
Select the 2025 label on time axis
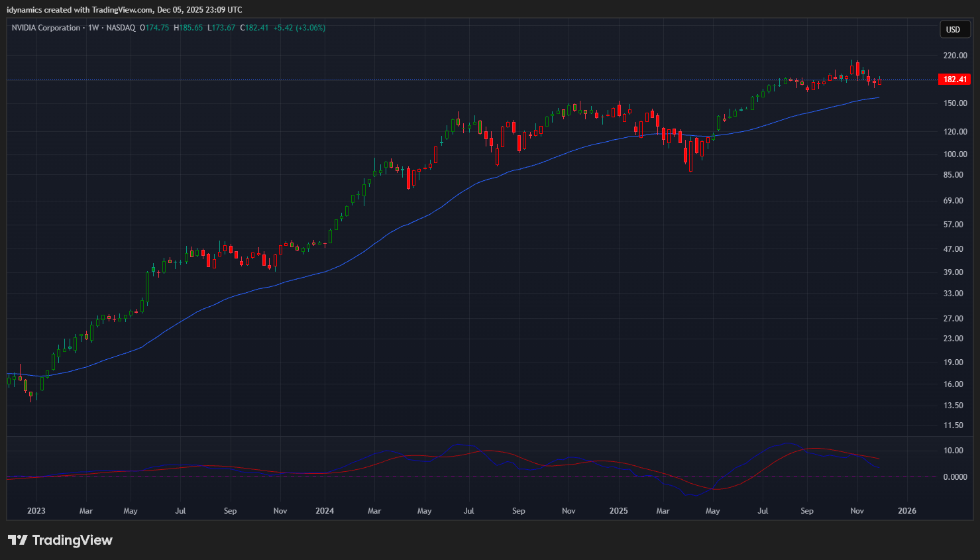(x=618, y=511)
